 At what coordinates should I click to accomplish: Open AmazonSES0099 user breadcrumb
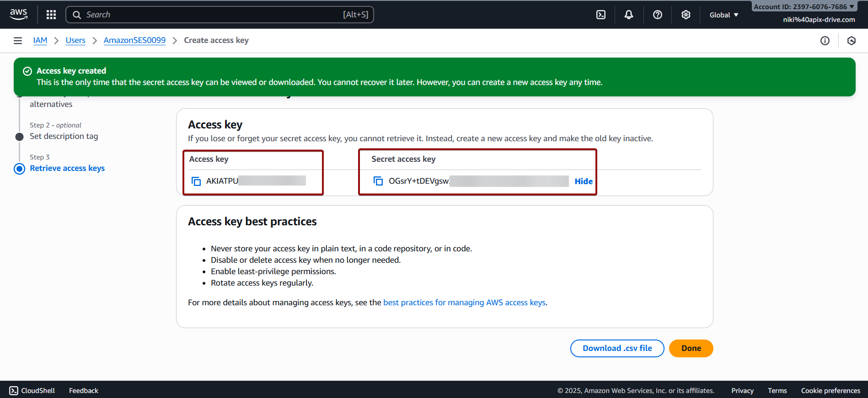[134, 41]
